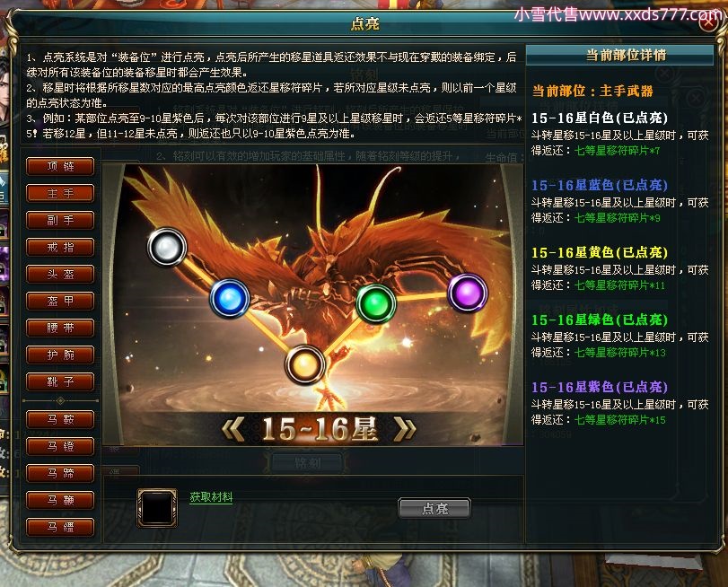Open the 戒指 slot tab
The width and height of the screenshot is (728, 587).
(60, 247)
